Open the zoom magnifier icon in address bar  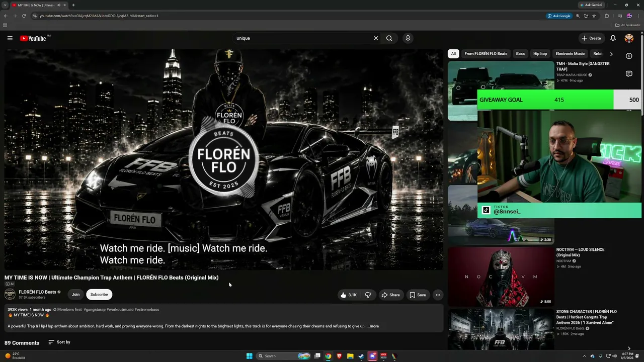[x=578, y=16]
